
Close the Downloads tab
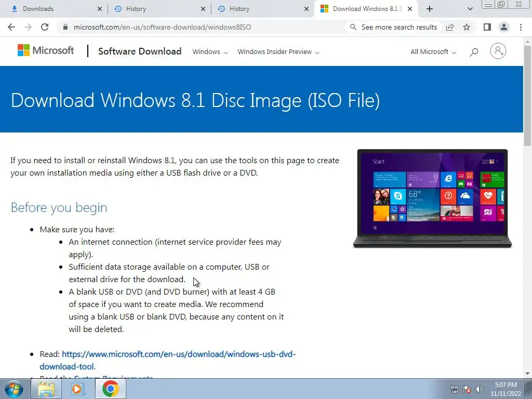[x=99, y=9]
